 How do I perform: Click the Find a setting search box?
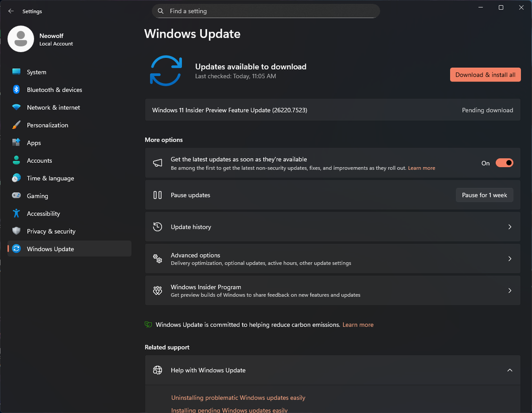click(x=266, y=11)
